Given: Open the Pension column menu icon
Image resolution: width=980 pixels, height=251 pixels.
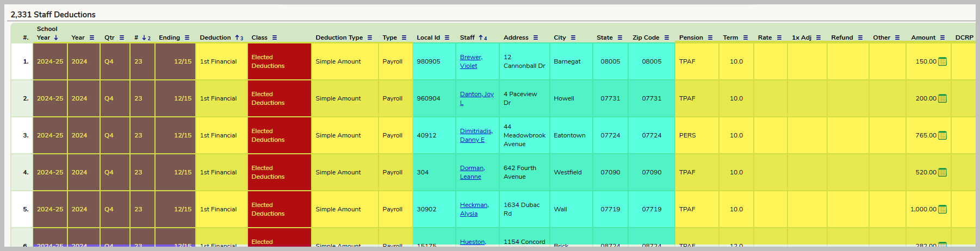Looking at the screenshot, I should [x=710, y=37].
